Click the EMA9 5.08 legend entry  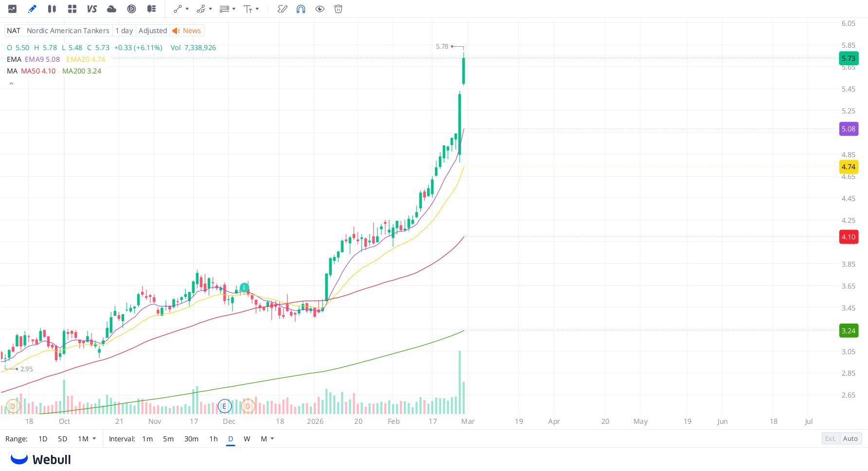point(42,59)
